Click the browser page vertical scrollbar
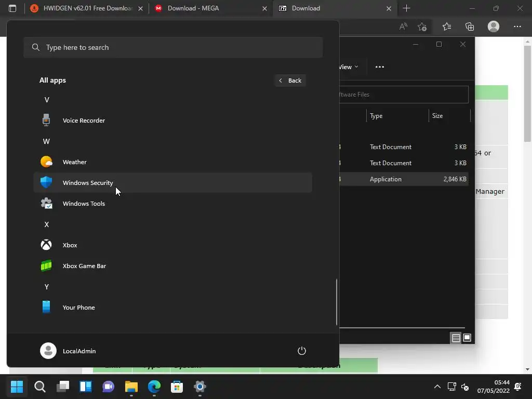 527,94
